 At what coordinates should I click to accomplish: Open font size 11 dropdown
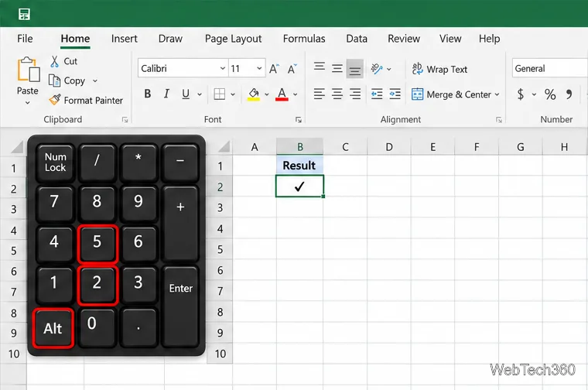point(259,68)
